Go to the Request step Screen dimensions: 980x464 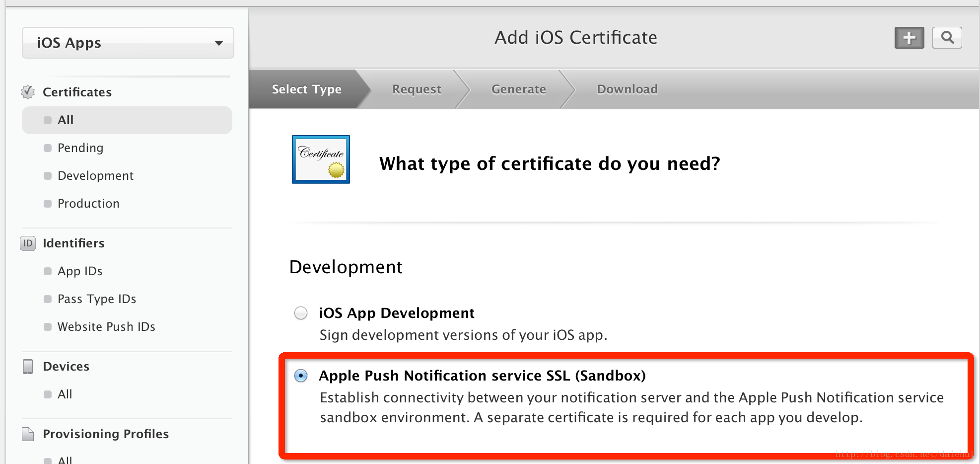tap(417, 89)
